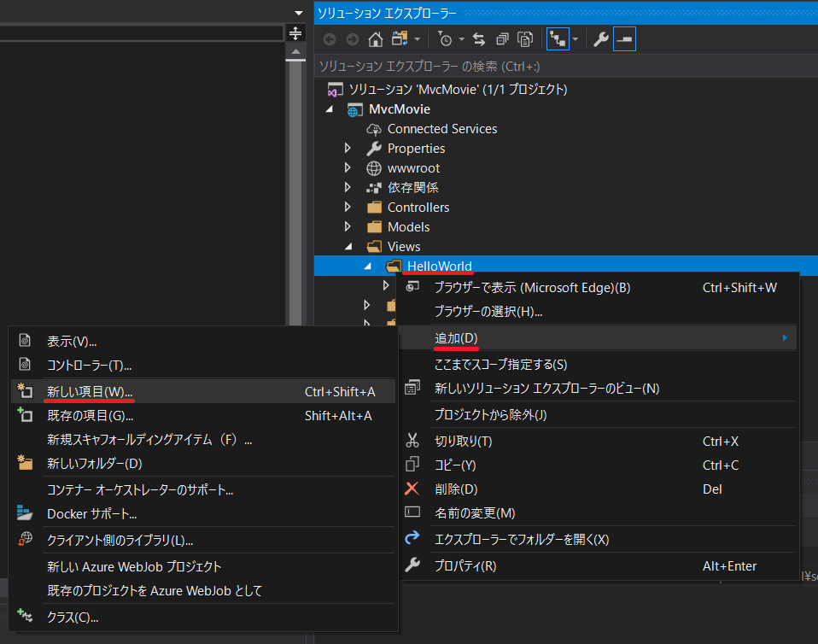
Task: Click the Docker サポート icon
Action: (25, 512)
